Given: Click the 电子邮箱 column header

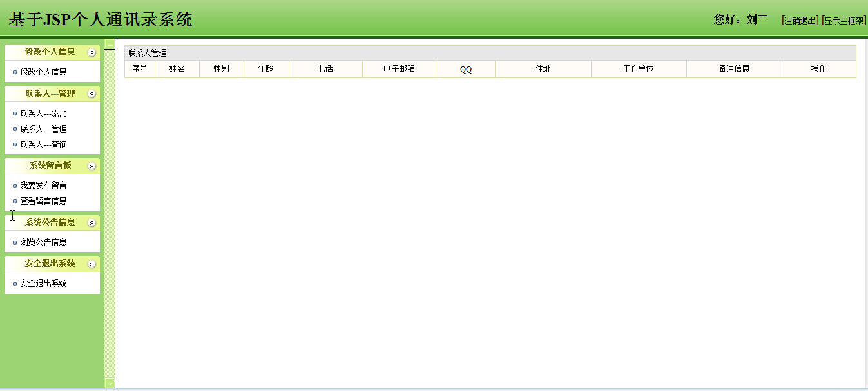Looking at the screenshot, I should pyautogui.click(x=399, y=69).
